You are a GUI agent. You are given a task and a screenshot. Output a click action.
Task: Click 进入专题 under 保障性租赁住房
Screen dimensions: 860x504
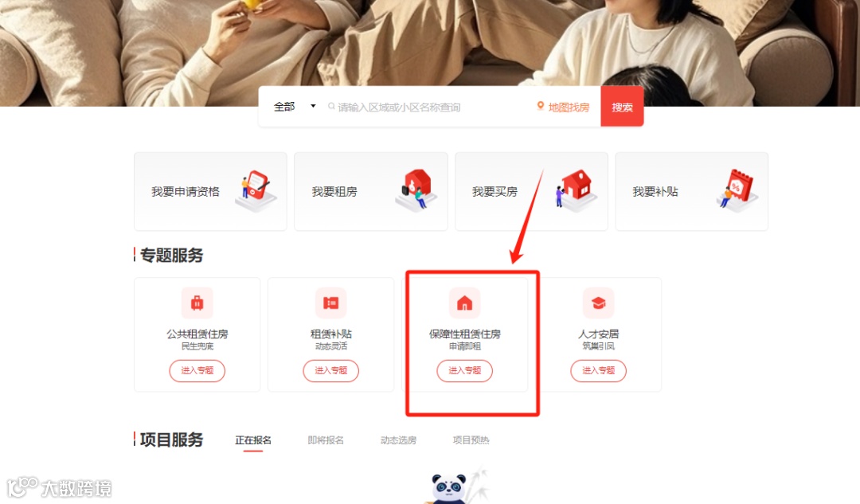[x=464, y=371]
